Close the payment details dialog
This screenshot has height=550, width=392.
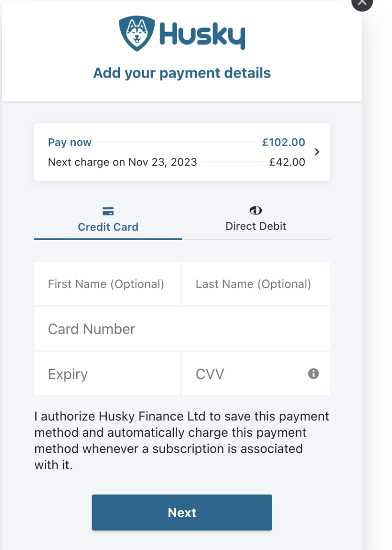point(362,3)
